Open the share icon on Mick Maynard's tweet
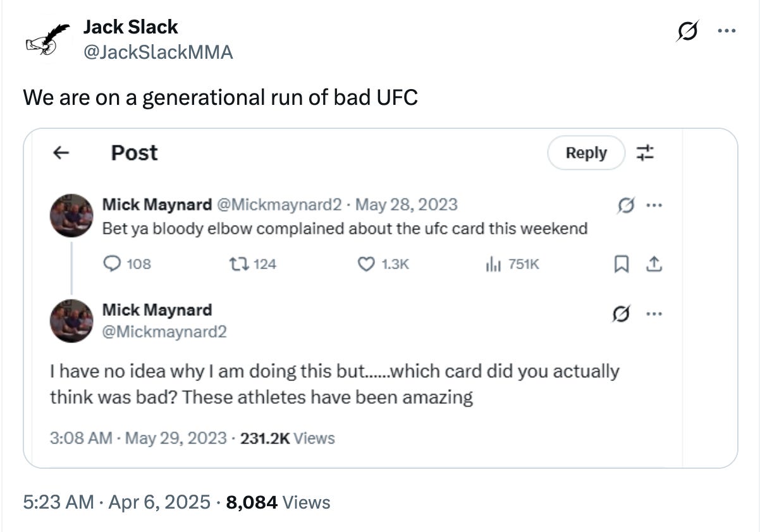The image size is (760, 532). point(654,264)
